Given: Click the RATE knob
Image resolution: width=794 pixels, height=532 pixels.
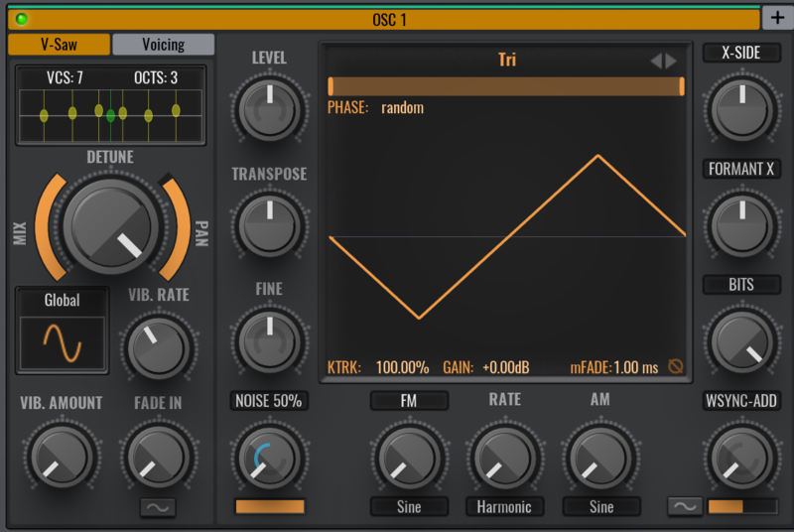Looking at the screenshot, I should click(505, 459).
